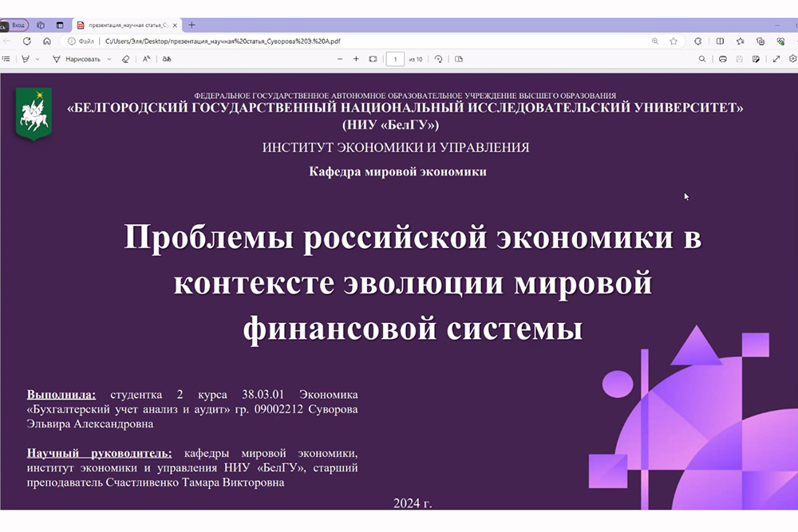Zoom in with the plus button

[x=356, y=59]
